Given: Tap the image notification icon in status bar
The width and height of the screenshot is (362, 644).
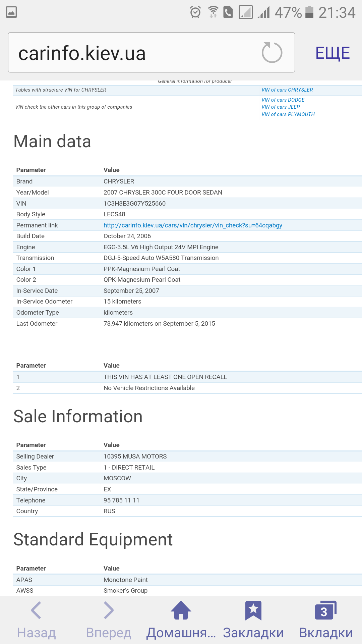Looking at the screenshot, I should tap(11, 12).
